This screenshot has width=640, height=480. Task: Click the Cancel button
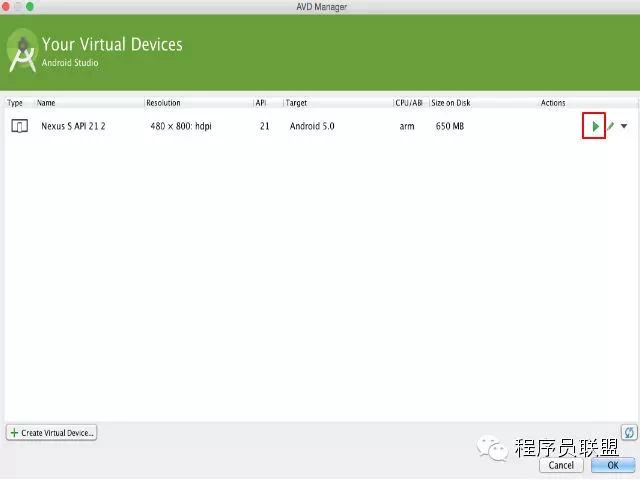[561, 465]
